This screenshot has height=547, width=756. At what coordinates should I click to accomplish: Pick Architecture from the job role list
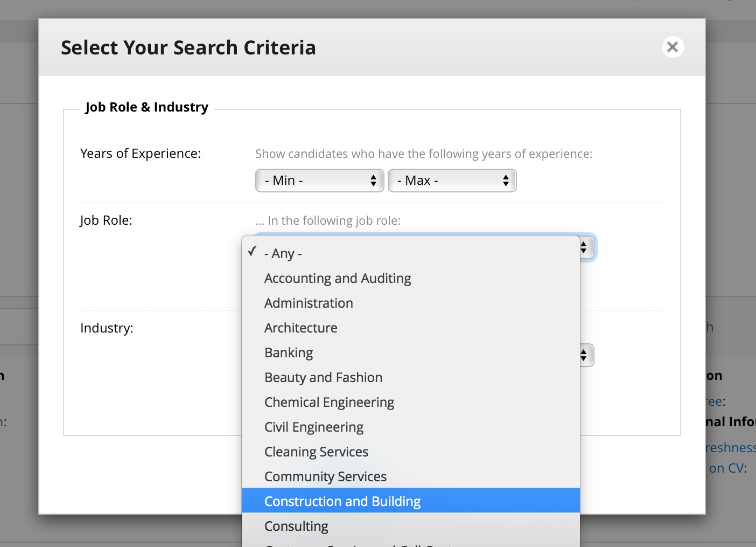300,328
